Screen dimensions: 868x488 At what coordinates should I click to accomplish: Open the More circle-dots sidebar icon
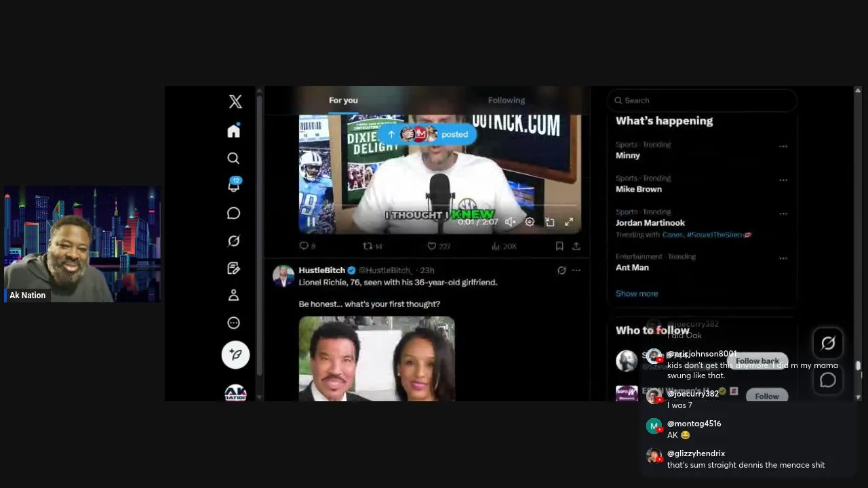[233, 323]
